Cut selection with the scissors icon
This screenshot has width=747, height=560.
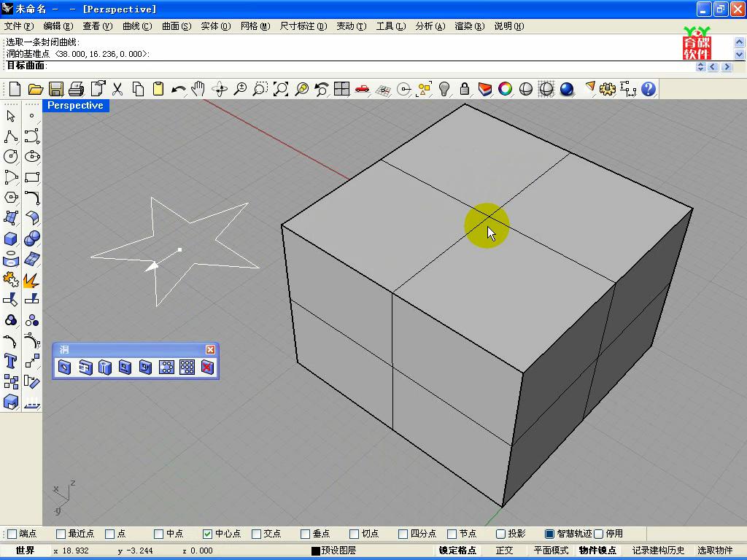(117, 89)
